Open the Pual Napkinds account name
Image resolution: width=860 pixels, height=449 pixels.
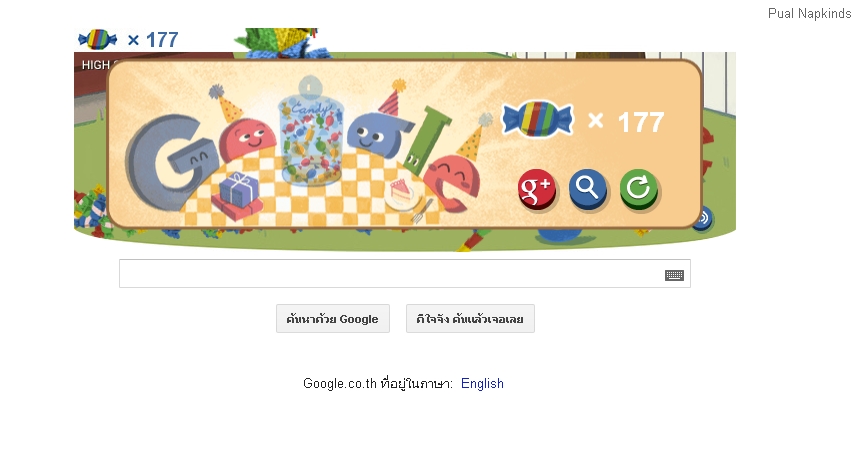click(x=809, y=13)
